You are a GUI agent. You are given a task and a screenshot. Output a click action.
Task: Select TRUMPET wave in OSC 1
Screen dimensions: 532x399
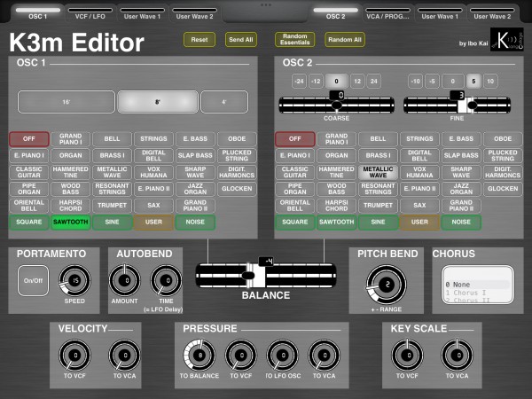tap(112, 206)
